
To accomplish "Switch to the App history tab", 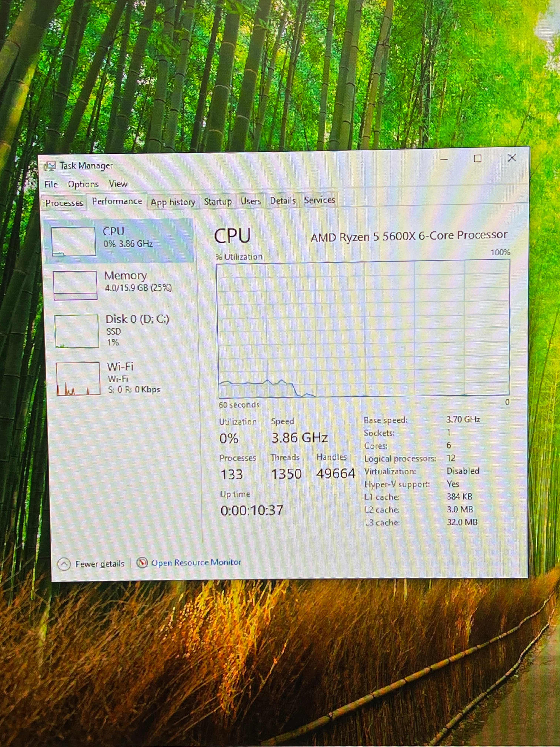I will tap(173, 202).
